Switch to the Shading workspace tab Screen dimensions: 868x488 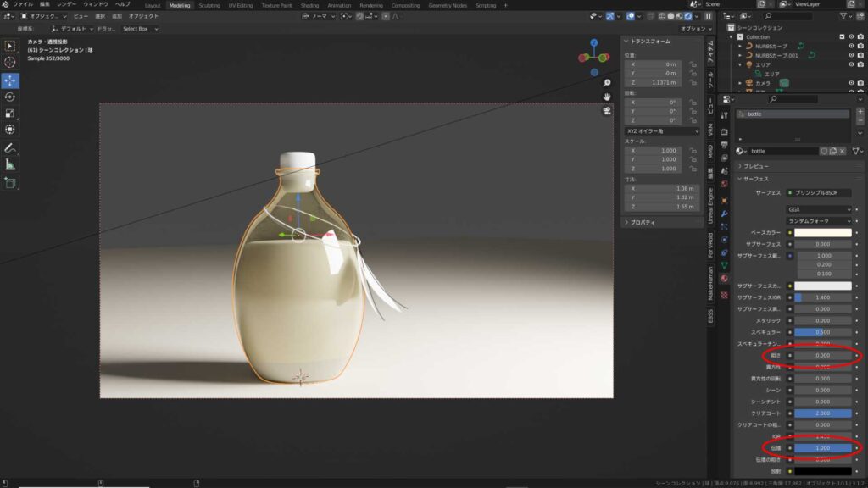coord(309,3)
